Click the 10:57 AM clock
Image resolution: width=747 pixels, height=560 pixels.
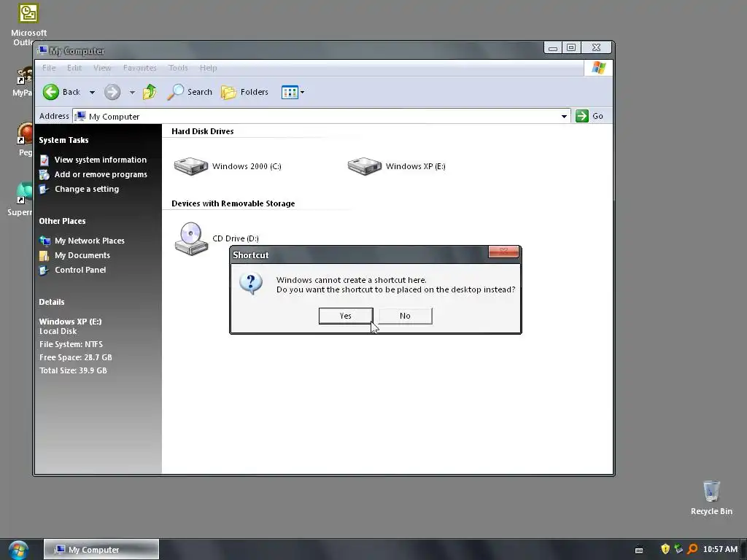720,550
